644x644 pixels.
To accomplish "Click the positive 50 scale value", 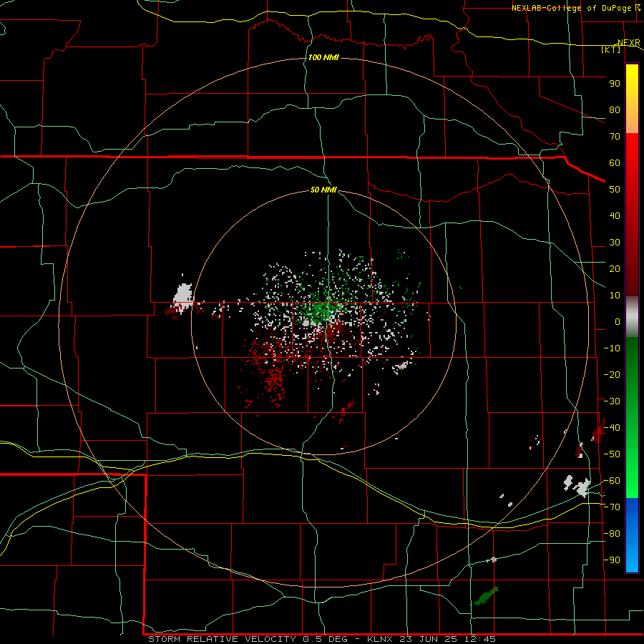I will click(615, 190).
